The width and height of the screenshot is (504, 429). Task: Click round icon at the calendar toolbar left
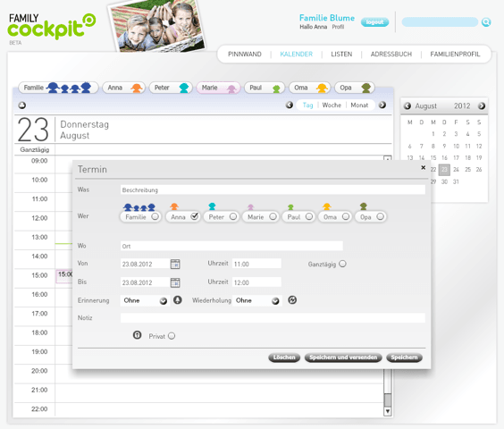click(22, 105)
